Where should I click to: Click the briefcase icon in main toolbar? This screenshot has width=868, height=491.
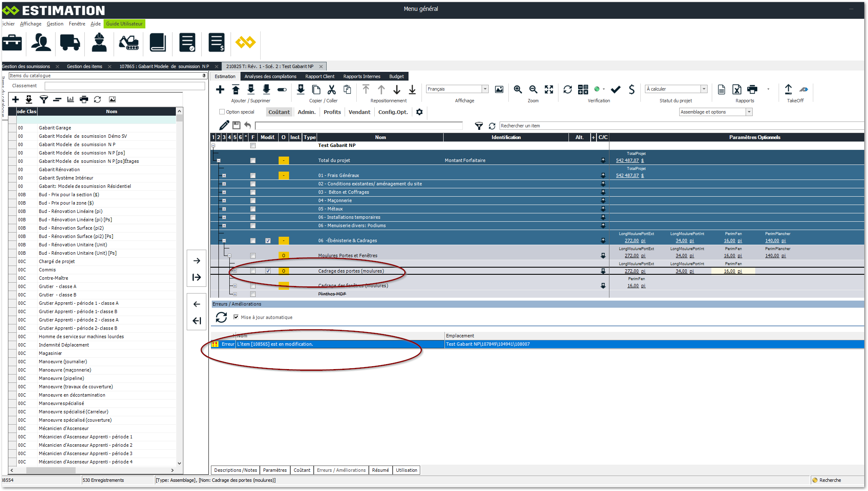coord(12,43)
